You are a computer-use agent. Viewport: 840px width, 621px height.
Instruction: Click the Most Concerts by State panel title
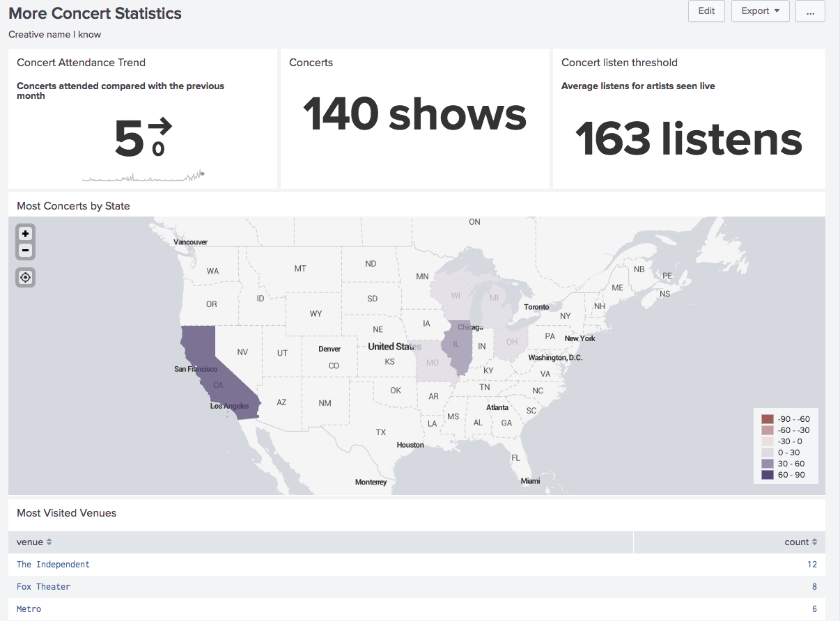pyautogui.click(x=73, y=206)
